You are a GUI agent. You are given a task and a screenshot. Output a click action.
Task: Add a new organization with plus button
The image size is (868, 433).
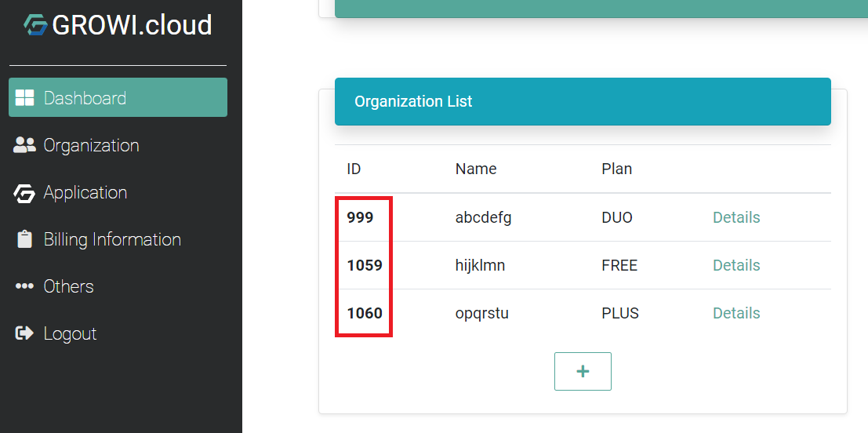[583, 372]
